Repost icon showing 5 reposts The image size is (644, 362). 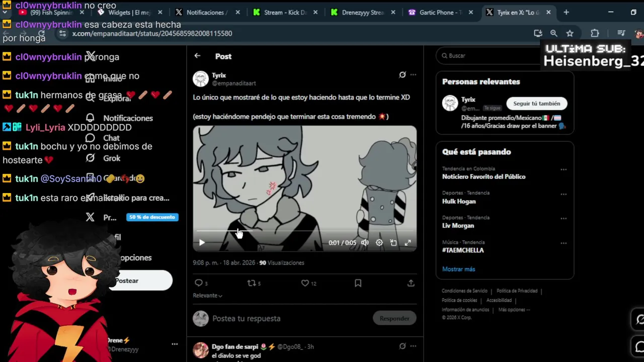[251, 283]
